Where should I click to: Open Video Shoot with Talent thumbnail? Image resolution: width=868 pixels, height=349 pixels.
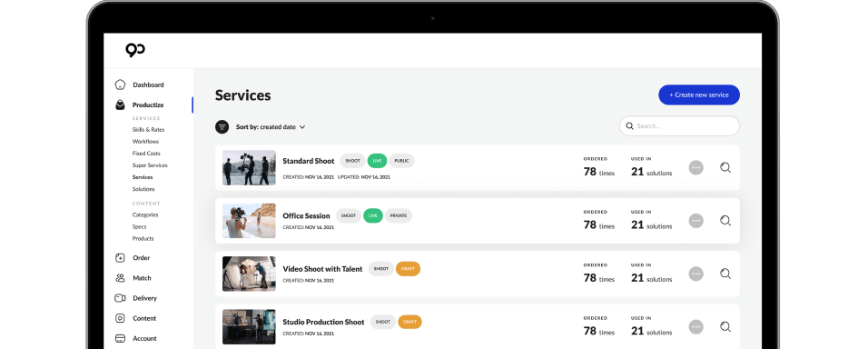pos(249,274)
